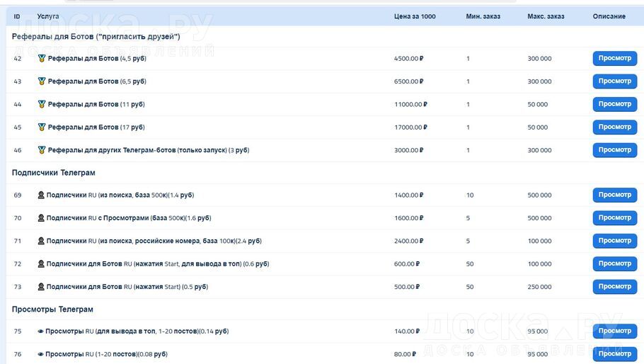
Task: Click the price 3000.00 ₽
Action: [x=408, y=150]
